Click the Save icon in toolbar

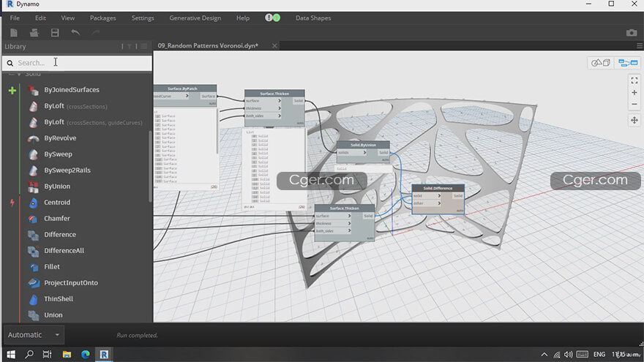[55, 32]
